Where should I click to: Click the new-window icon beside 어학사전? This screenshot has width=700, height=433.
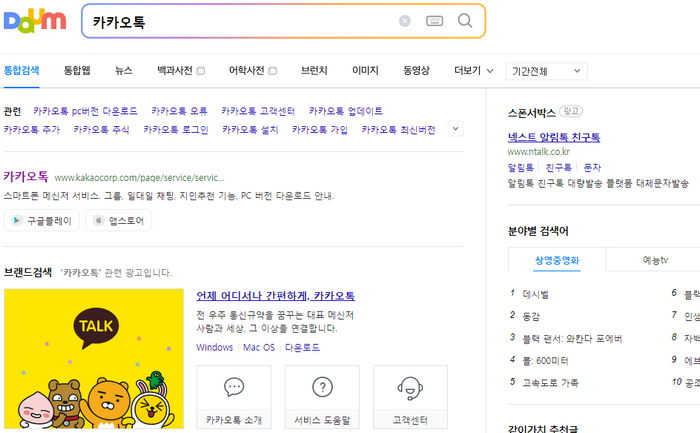click(273, 71)
